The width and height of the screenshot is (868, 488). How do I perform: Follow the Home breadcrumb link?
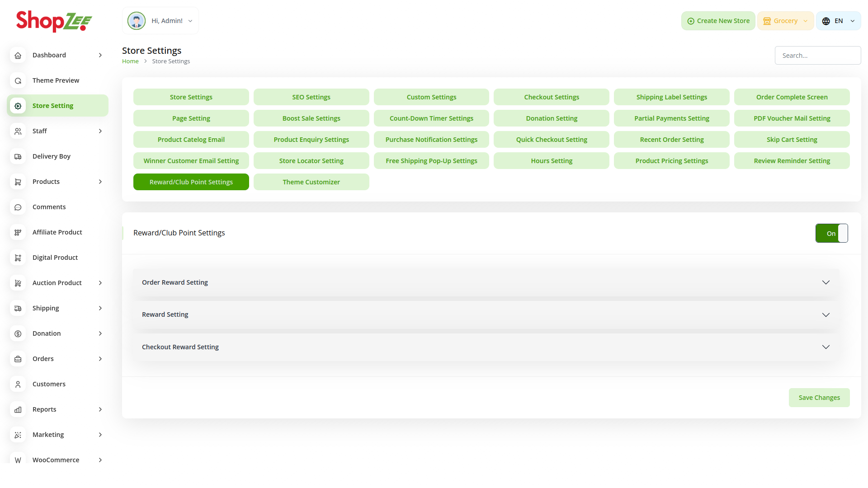click(x=130, y=61)
